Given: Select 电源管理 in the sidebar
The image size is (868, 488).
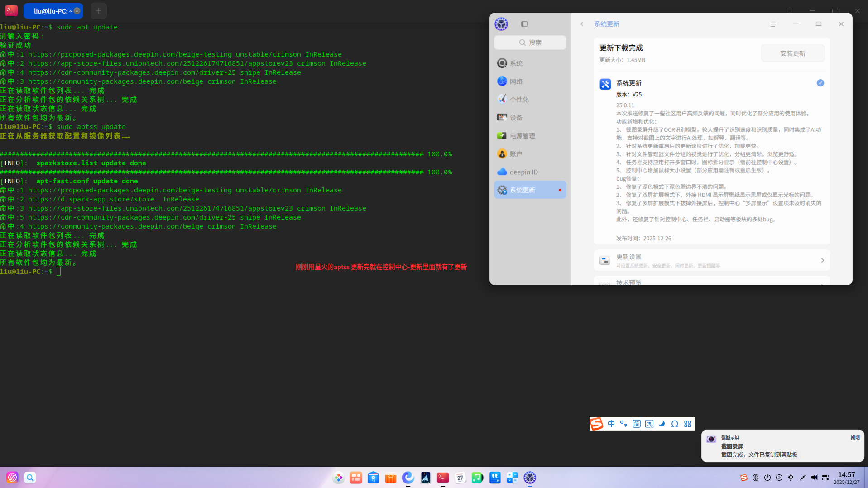Looking at the screenshot, I should point(530,136).
